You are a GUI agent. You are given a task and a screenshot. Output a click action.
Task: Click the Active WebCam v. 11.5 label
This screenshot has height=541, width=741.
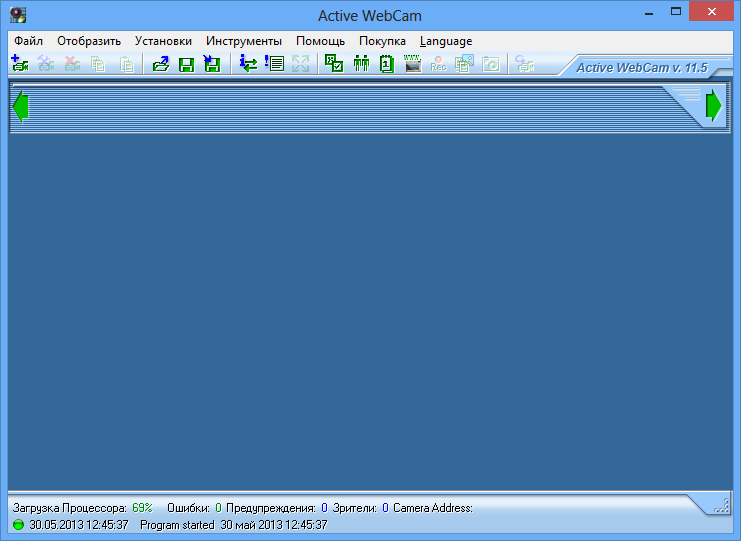(x=642, y=68)
